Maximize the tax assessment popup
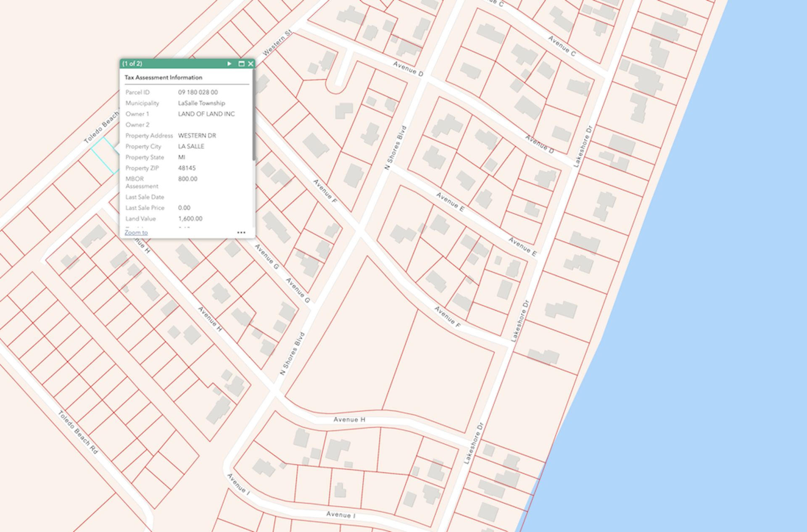Screen dimensions: 807x532 [x=241, y=64]
